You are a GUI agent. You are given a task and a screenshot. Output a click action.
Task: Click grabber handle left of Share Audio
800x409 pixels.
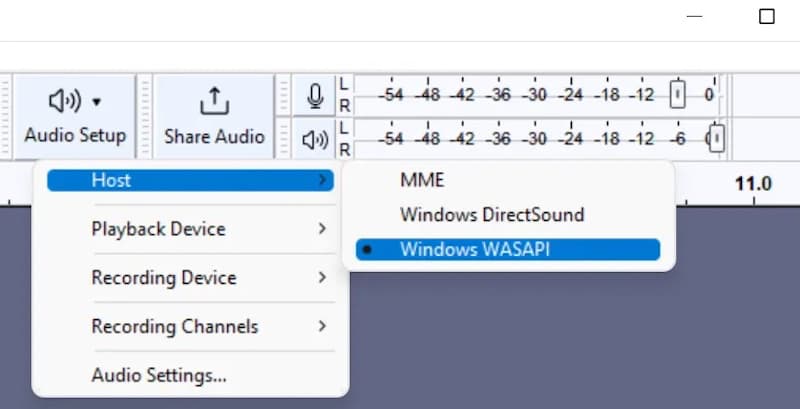[x=145, y=117]
